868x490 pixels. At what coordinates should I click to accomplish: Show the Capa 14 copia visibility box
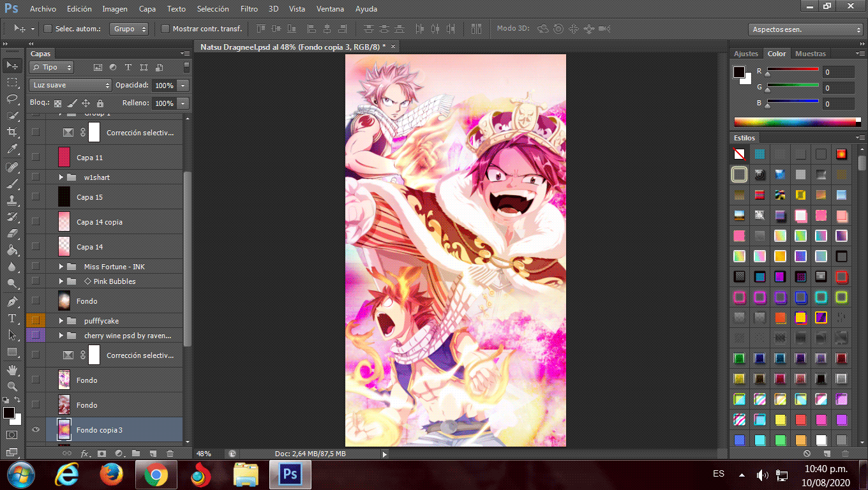(x=36, y=222)
